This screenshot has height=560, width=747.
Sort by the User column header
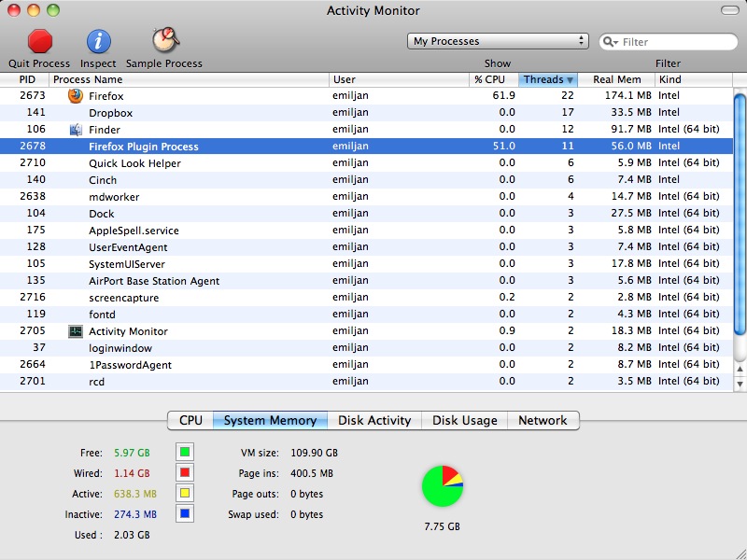pos(400,79)
